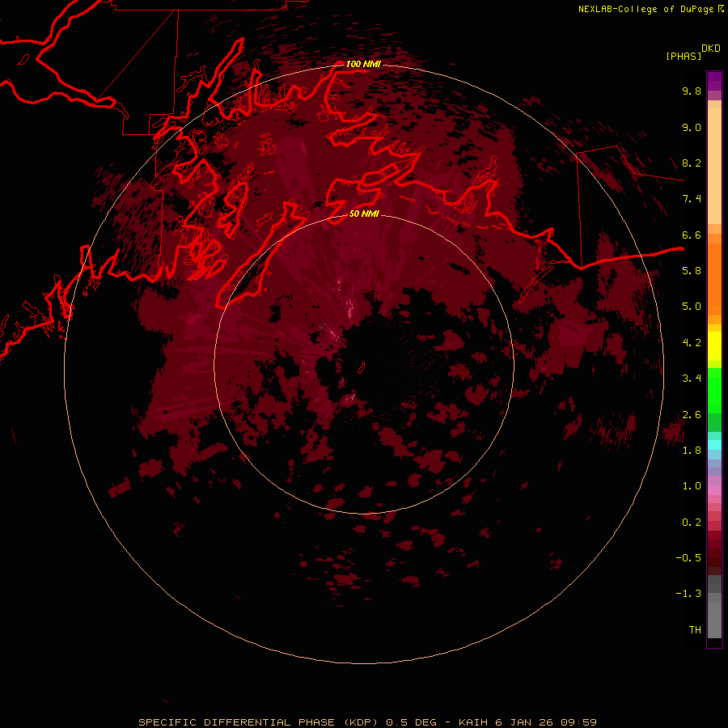Click the 50 NMI range ring label
This screenshot has width=728, height=728.
(x=364, y=214)
